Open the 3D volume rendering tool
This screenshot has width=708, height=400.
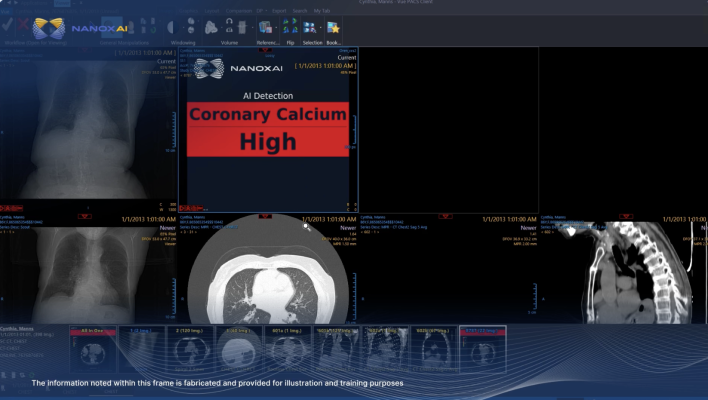coord(211,28)
